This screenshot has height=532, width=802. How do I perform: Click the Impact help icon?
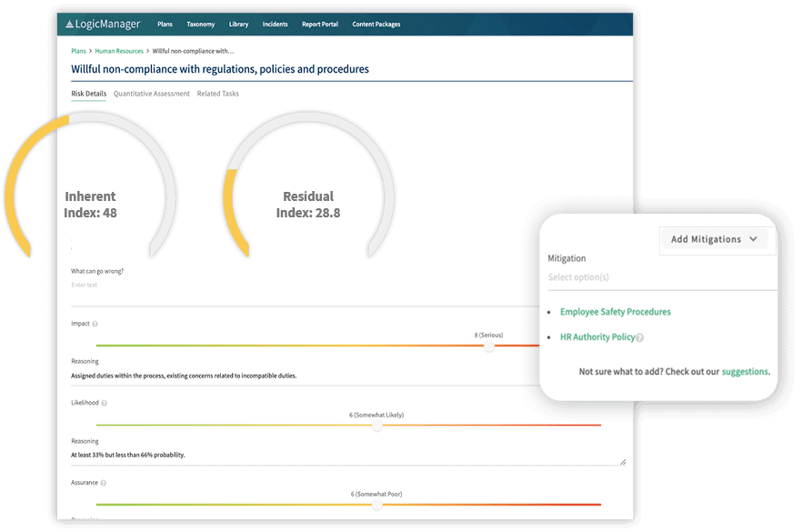tap(95, 324)
